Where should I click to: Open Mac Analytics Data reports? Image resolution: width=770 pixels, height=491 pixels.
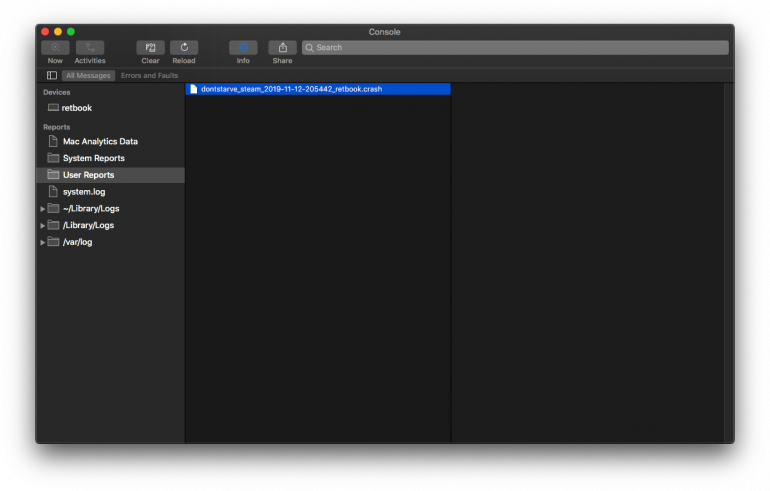[x=100, y=142]
